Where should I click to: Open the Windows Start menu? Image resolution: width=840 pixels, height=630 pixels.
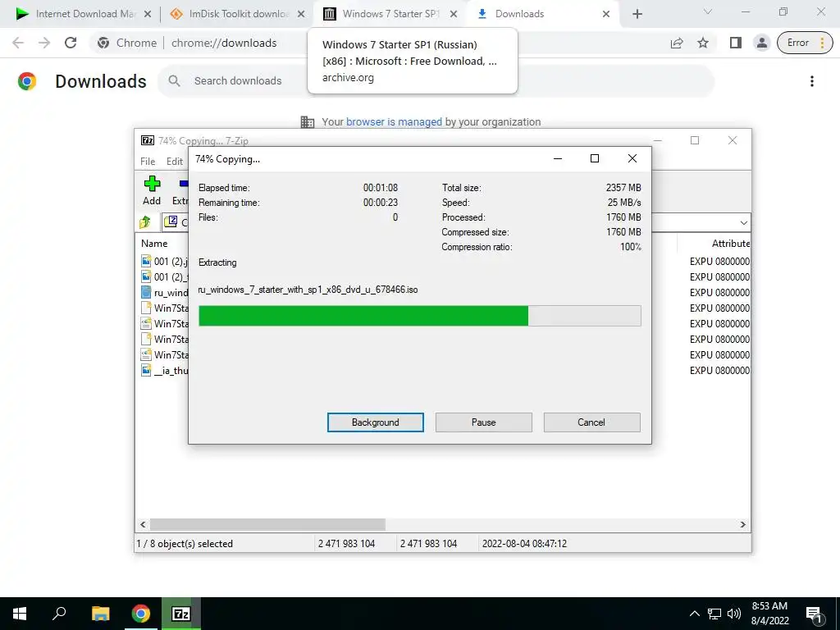tap(20, 614)
